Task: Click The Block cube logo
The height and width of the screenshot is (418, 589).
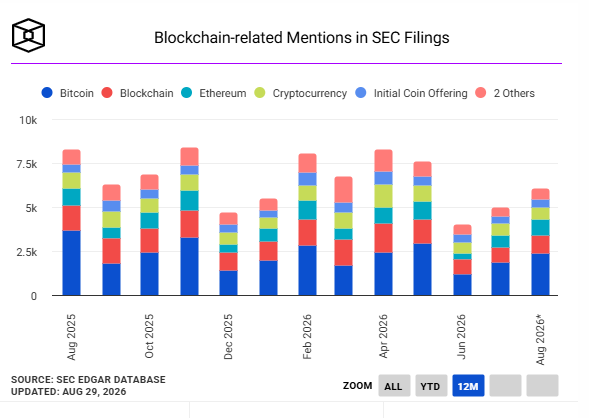Action: pos(29,35)
